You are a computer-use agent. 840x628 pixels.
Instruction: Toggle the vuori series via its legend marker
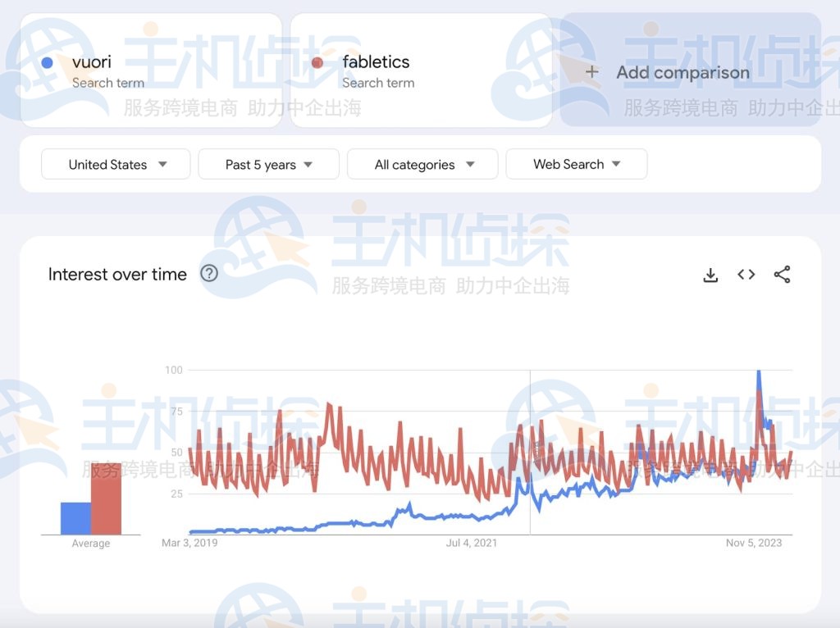coord(47,62)
